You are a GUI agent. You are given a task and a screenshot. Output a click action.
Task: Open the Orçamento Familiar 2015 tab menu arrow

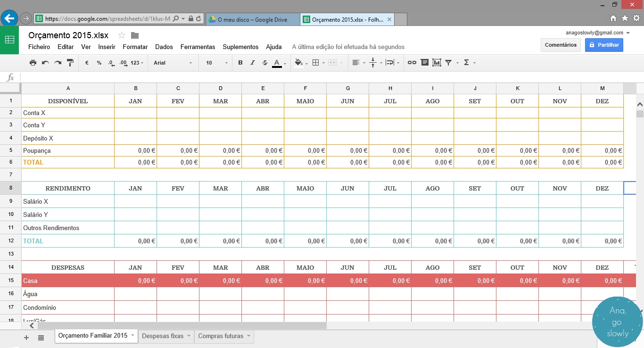(x=133, y=336)
